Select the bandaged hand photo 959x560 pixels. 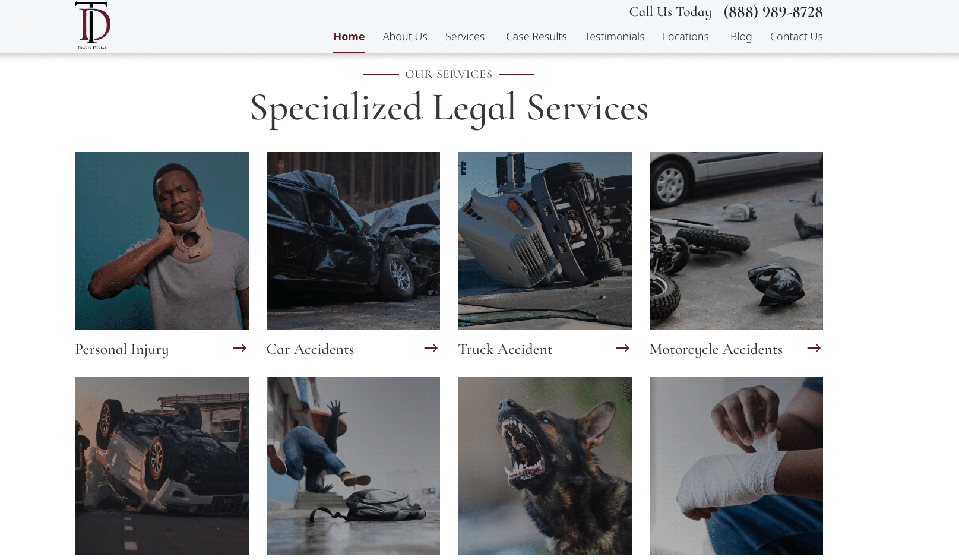click(x=736, y=466)
